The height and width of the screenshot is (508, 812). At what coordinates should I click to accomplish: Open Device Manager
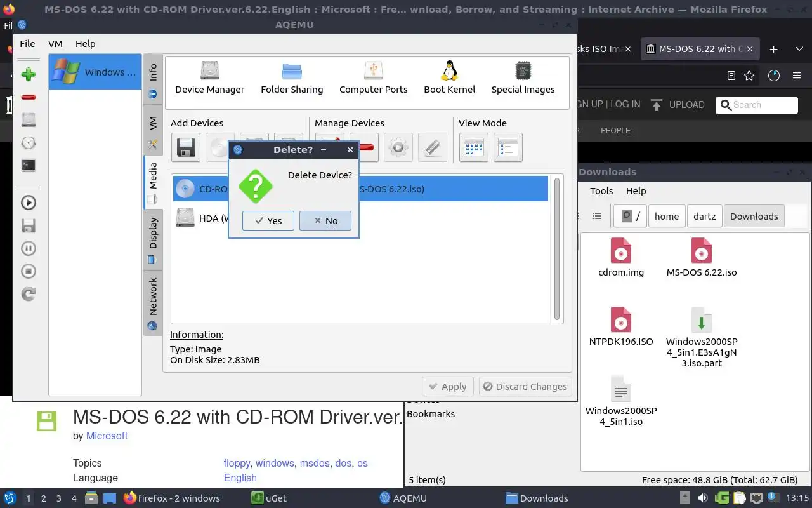click(x=210, y=77)
